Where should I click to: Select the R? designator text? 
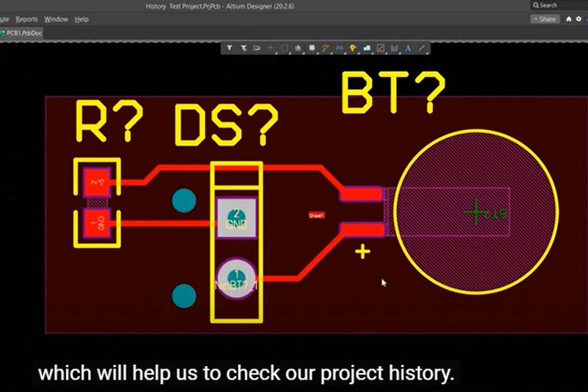109,121
